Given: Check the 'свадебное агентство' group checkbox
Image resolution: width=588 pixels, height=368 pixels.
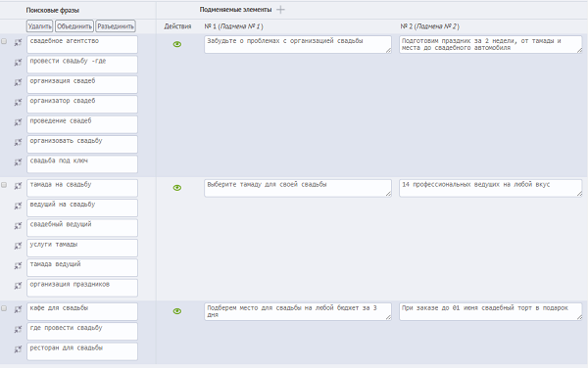Looking at the screenshot, I should coord(4,41).
